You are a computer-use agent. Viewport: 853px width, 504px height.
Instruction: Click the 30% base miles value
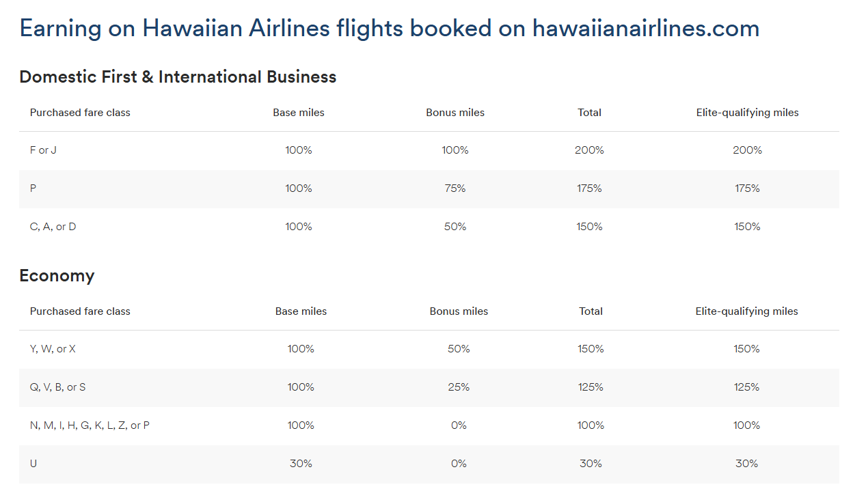point(301,464)
